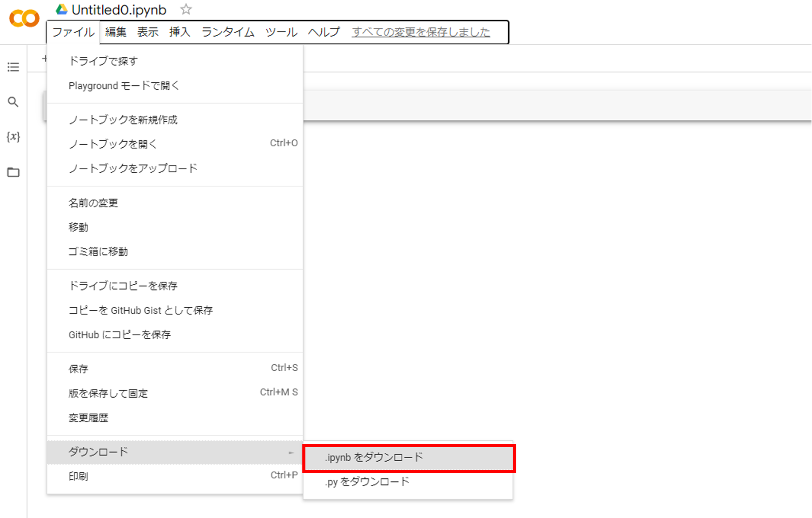This screenshot has width=812, height=518.
Task: Open the variables {x} sidebar panel
Action: tap(13, 137)
